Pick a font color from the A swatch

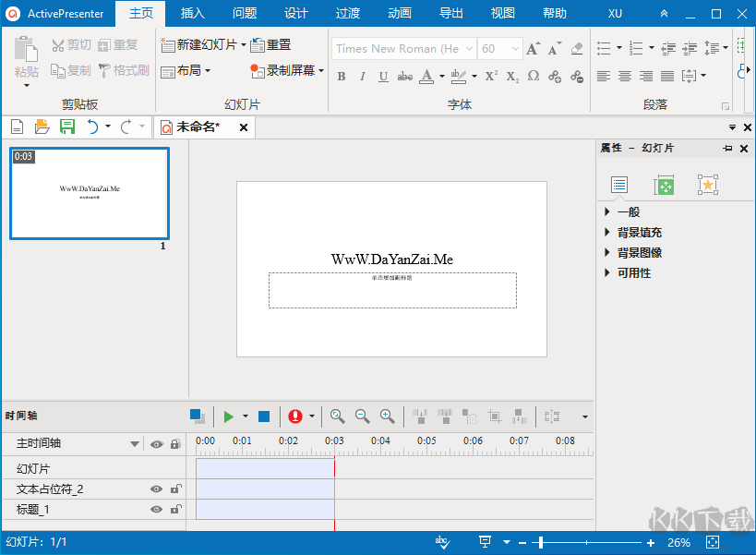(428, 77)
